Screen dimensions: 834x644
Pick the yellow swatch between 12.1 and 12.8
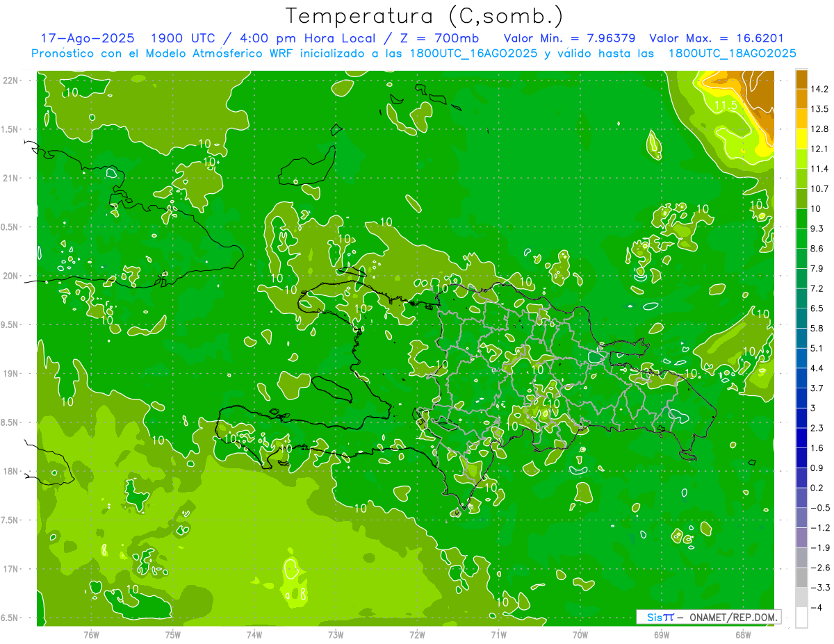[801, 139]
